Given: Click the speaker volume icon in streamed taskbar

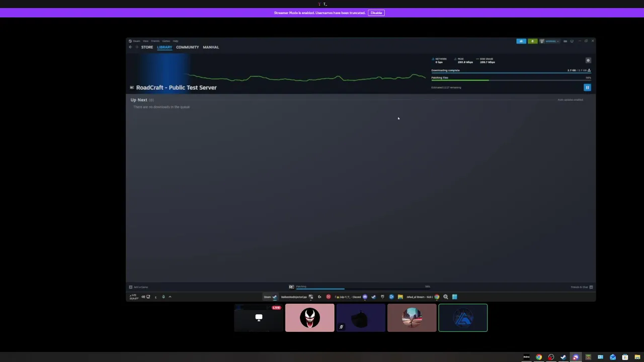Looking at the screenshot, I should point(143,297).
